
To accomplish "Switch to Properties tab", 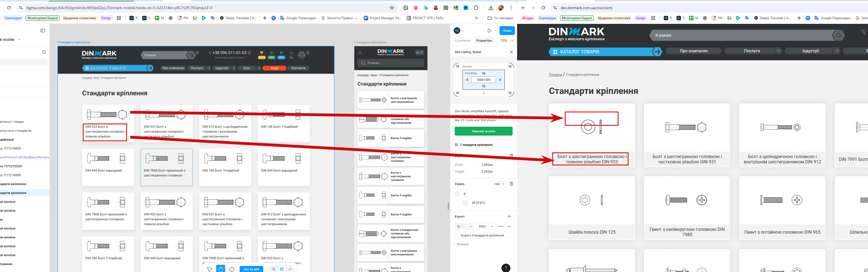I will 484,41.
